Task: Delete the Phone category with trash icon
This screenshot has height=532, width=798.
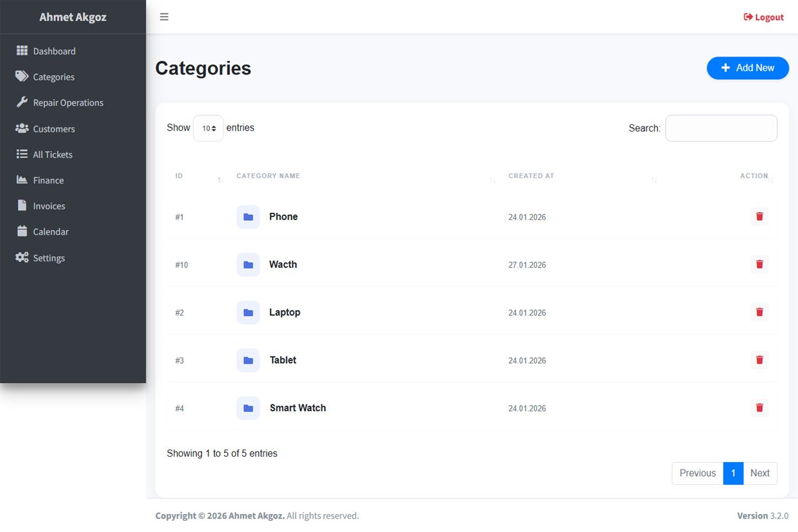Action: tap(759, 217)
